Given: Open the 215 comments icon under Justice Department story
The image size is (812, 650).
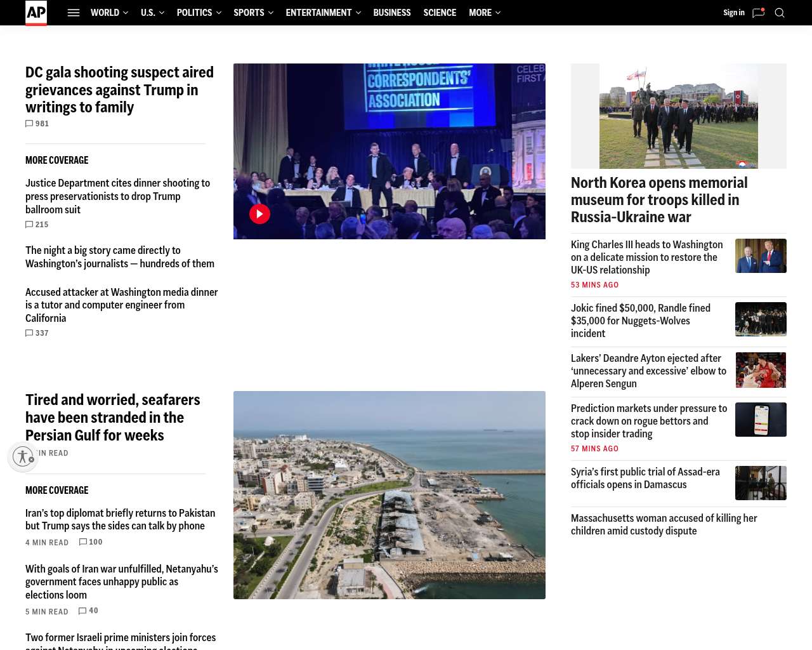Looking at the screenshot, I should point(30,225).
